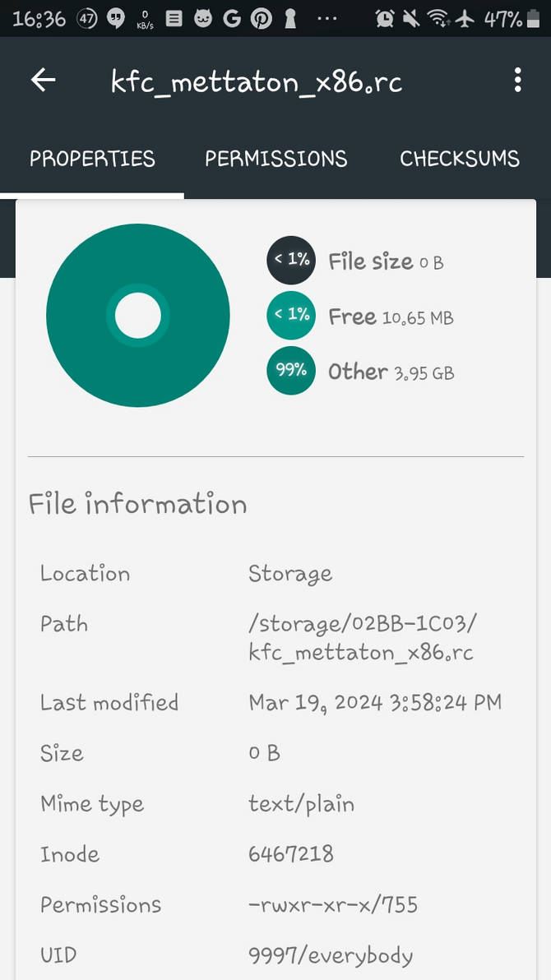Tap the dark File size percentage badge
Screen dimensions: 551x980
[291, 259]
